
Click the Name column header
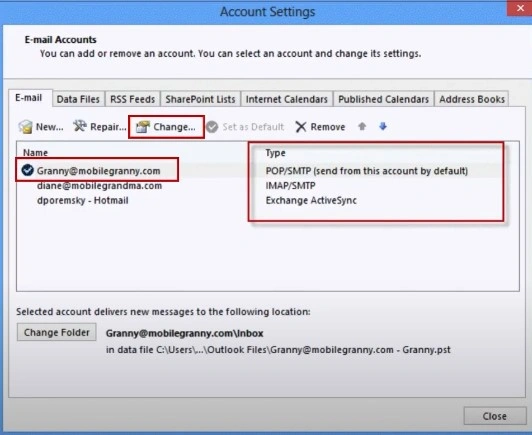pyautogui.click(x=35, y=153)
